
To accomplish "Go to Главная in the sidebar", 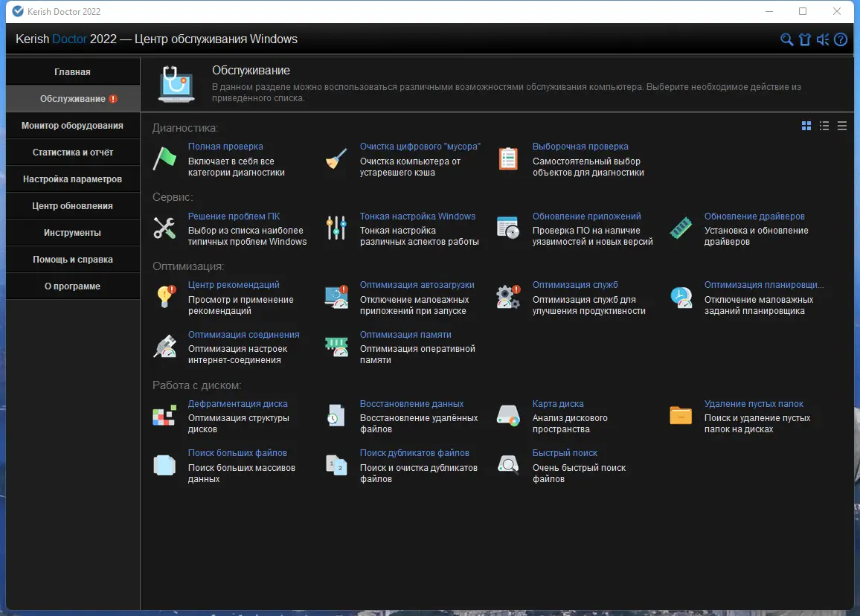I will point(72,72).
